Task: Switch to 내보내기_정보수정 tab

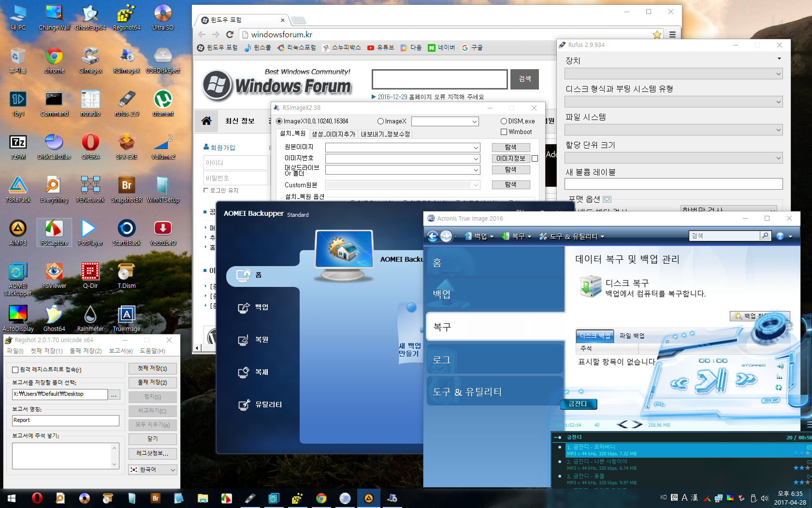Action: click(385, 134)
